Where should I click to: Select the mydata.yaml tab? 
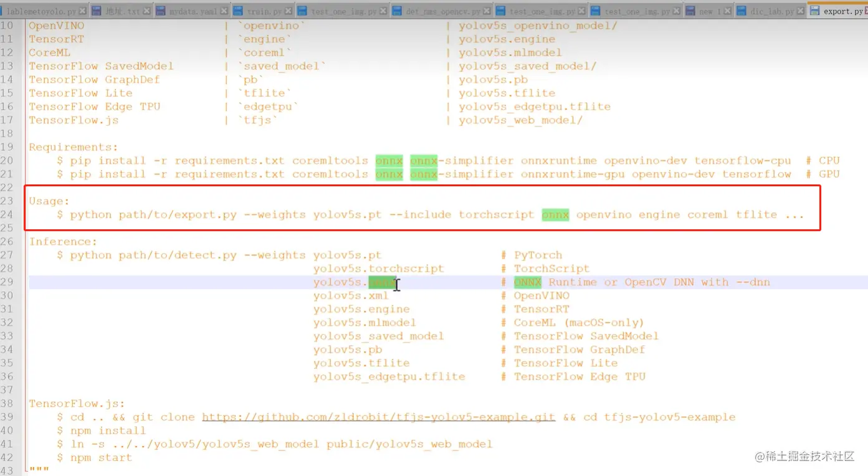pos(193,11)
